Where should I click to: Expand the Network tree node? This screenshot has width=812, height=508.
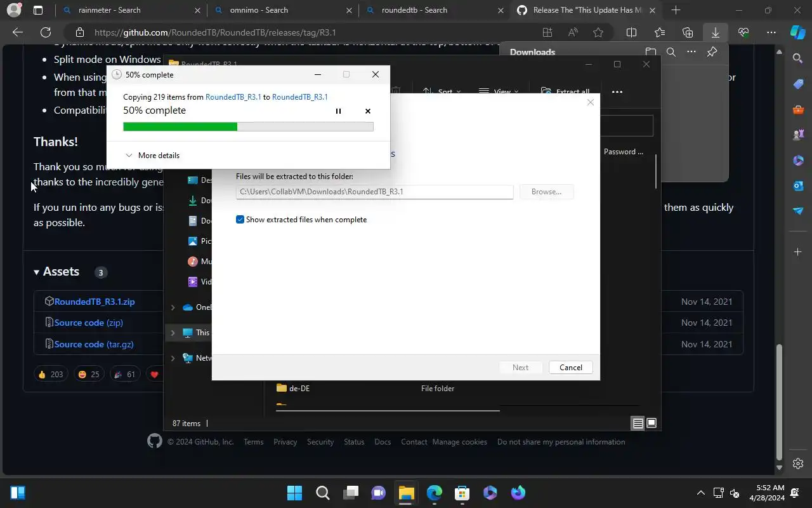tap(173, 358)
